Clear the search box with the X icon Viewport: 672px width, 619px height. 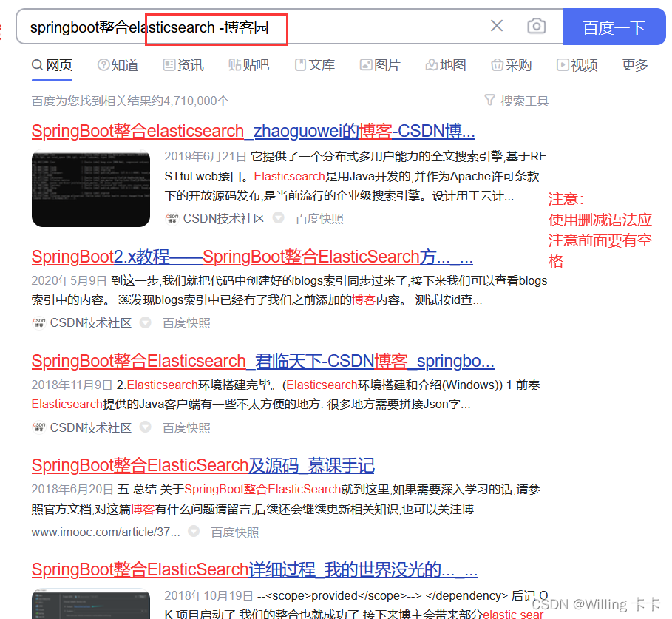coord(497,26)
